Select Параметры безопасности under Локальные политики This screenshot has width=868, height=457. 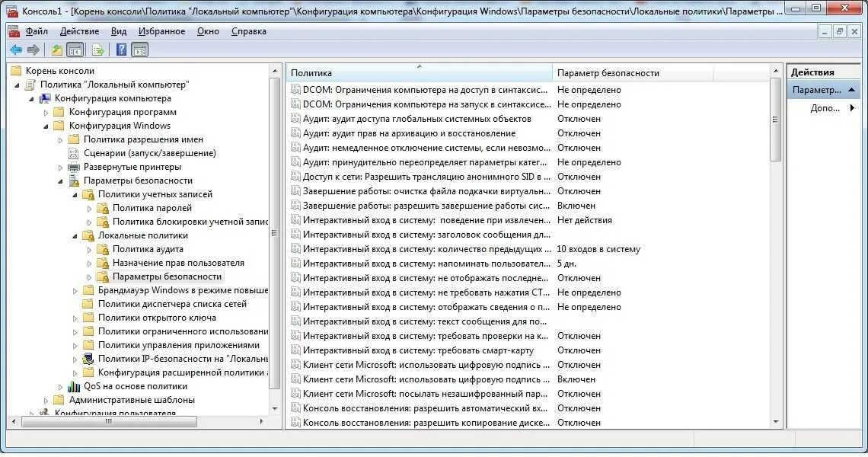coord(167,276)
